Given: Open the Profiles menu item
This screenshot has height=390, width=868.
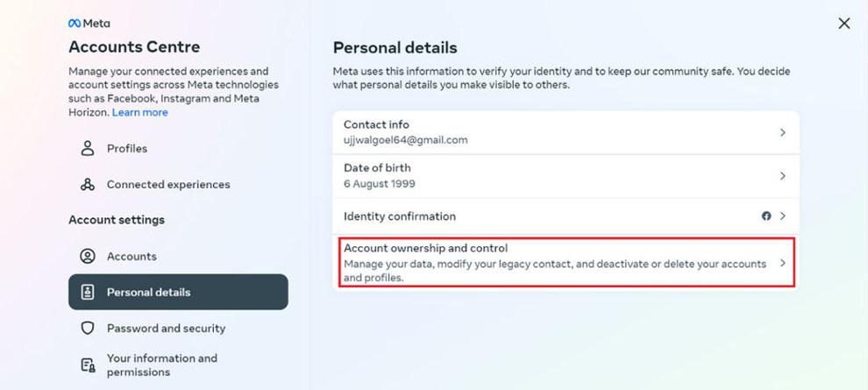Looking at the screenshot, I should (127, 148).
